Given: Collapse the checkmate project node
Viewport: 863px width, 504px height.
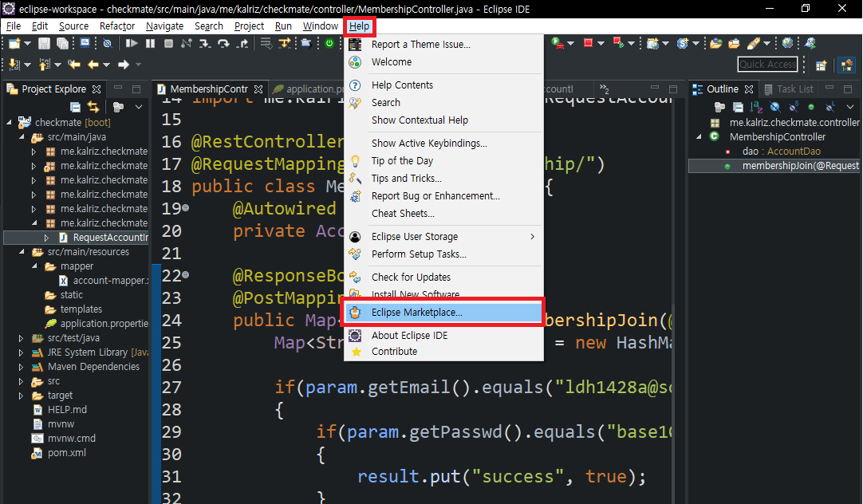Looking at the screenshot, I should (x=9, y=122).
